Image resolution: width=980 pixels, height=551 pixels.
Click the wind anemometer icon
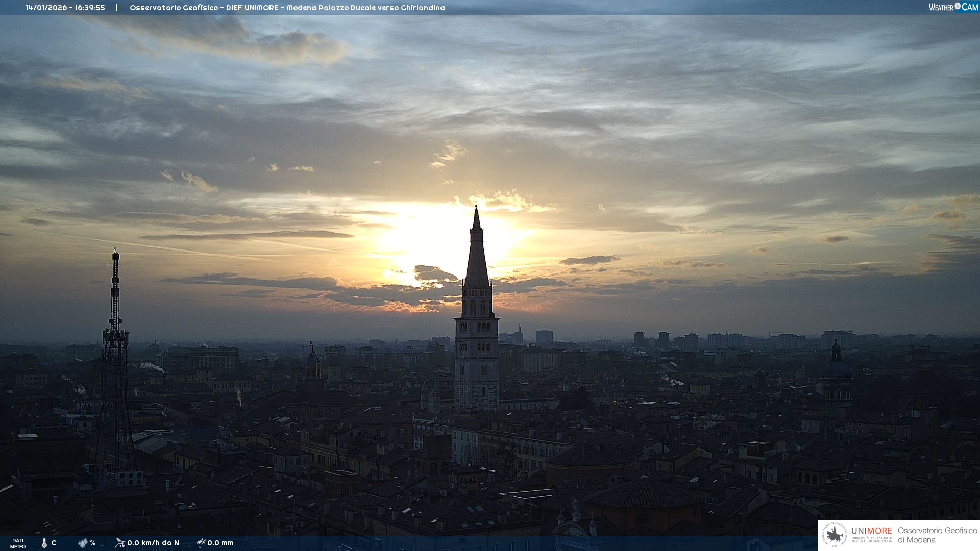coord(120,542)
